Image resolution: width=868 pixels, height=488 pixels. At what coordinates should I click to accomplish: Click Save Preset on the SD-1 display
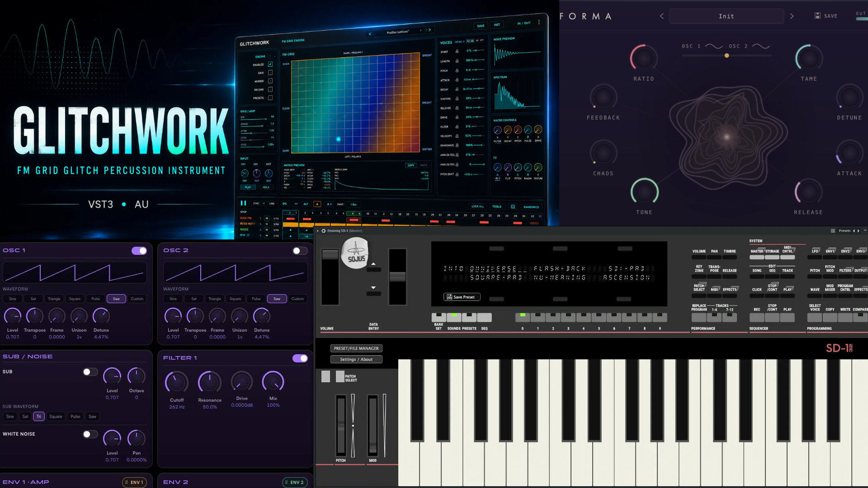tap(462, 297)
